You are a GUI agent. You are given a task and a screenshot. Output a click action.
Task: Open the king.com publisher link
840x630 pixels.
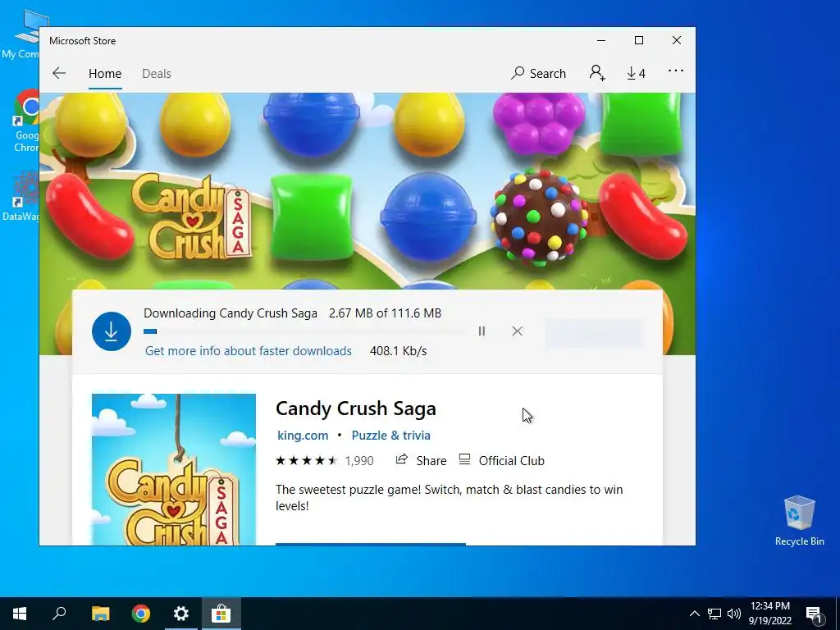pyautogui.click(x=303, y=436)
